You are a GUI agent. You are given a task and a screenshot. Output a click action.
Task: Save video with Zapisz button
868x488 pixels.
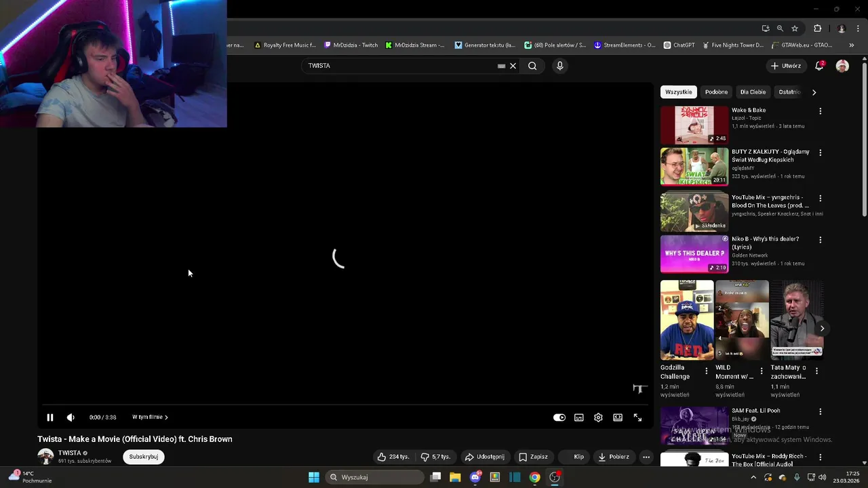[x=533, y=457]
